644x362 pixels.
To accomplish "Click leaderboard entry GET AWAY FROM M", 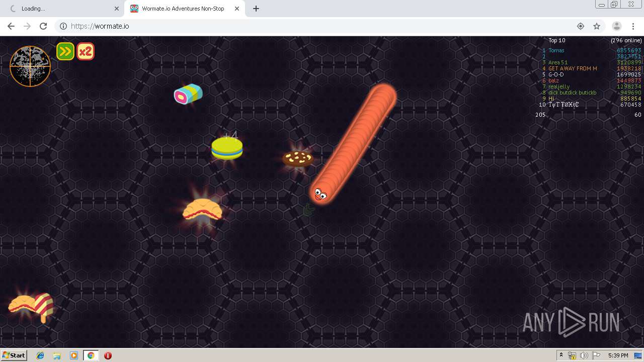I will point(573,68).
